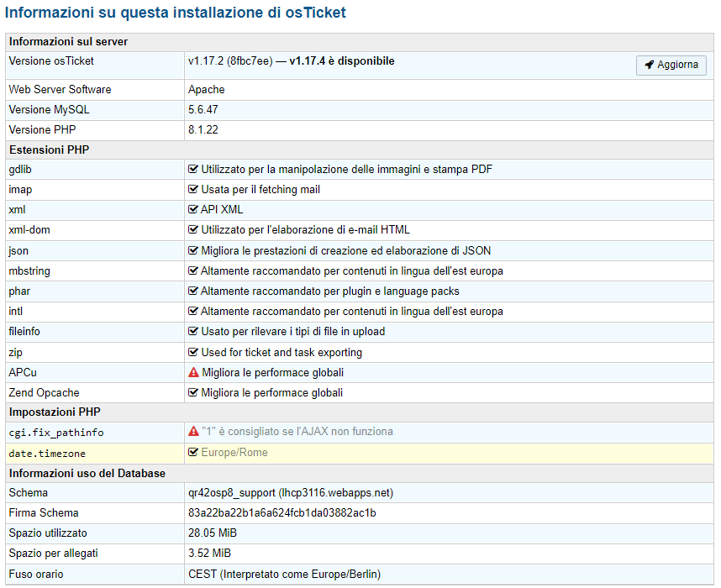Click the Informazioni sul server section header
Image resolution: width=721 pixels, height=588 pixels.
tap(68, 42)
